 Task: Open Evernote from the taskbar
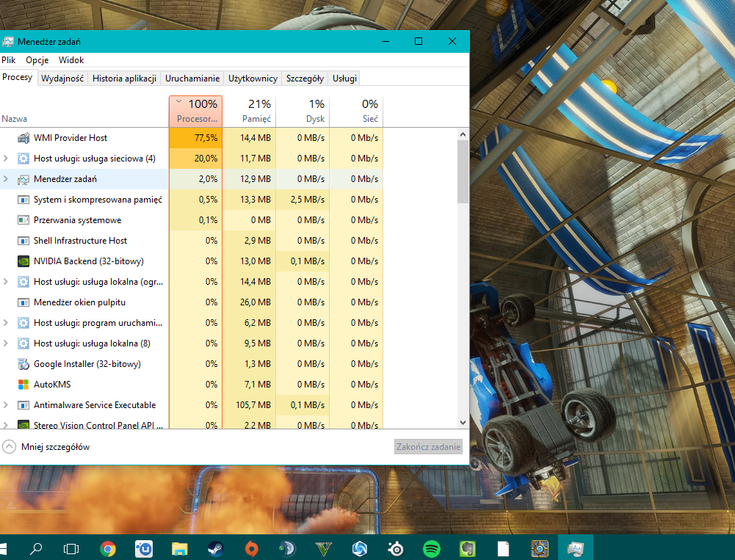click(x=467, y=548)
